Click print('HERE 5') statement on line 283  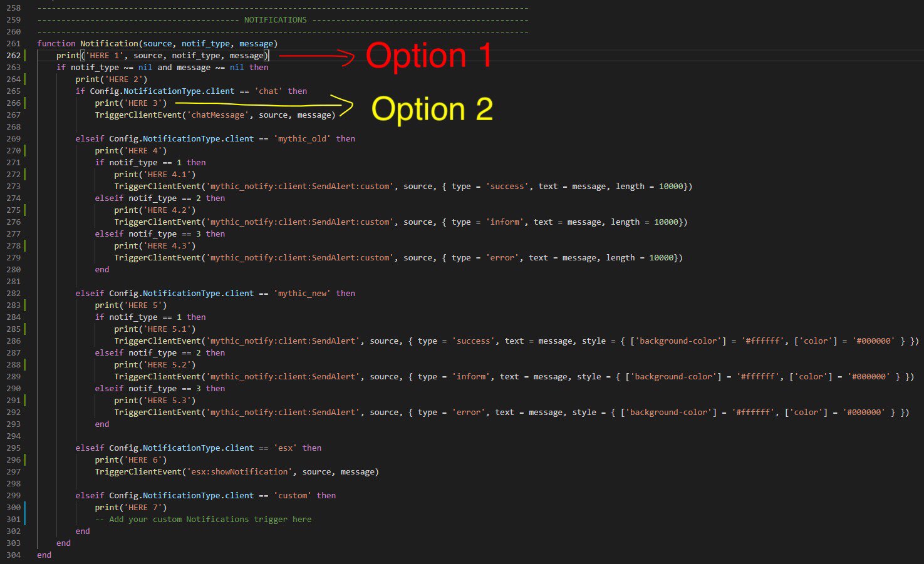point(131,305)
